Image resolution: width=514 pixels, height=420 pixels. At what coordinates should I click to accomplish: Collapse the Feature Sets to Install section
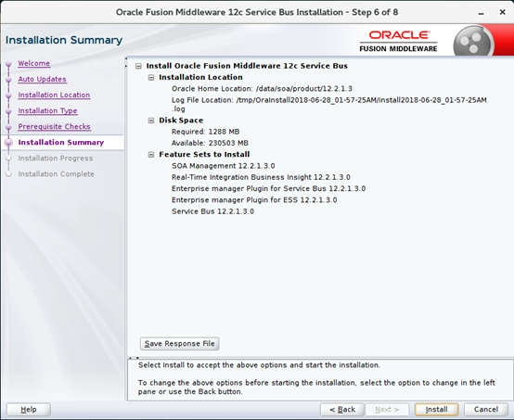[151, 155]
